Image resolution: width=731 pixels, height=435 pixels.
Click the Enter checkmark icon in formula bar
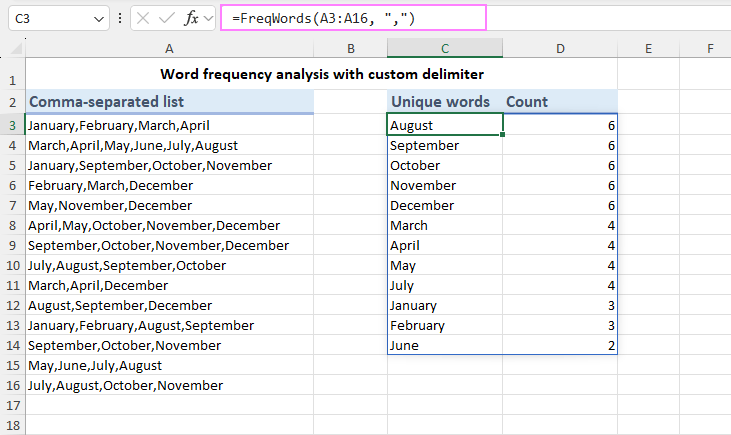166,19
